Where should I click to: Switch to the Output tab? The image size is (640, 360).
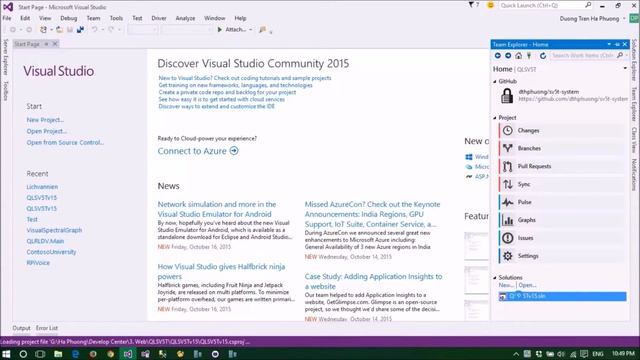coord(21,328)
